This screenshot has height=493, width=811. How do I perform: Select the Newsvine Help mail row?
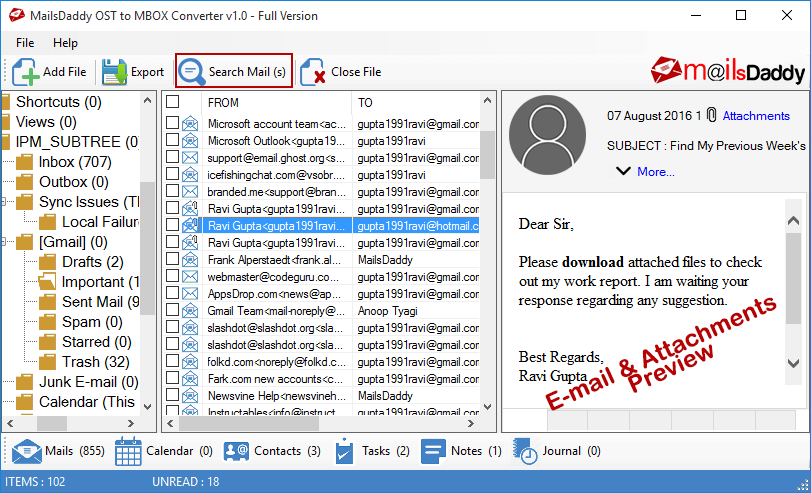pos(323,396)
